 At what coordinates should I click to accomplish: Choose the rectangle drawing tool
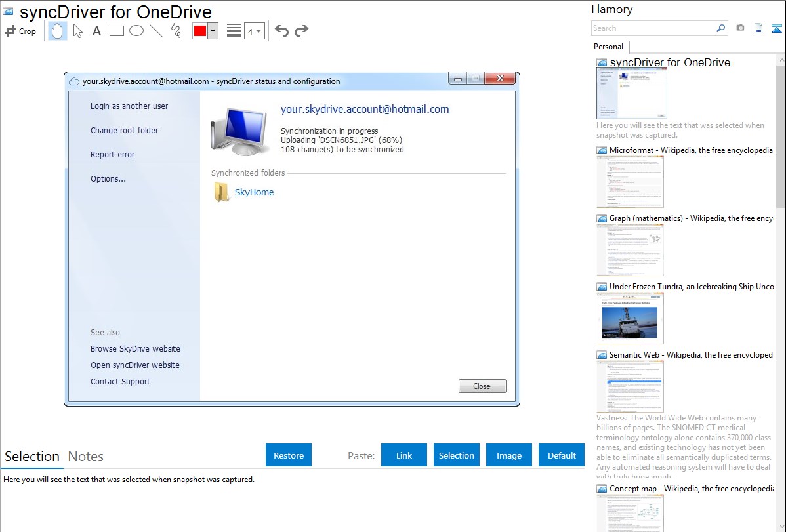(116, 31)
